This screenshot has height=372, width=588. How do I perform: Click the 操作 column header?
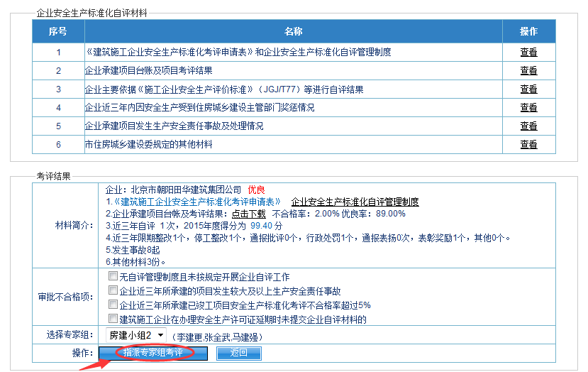[x=528, y=31]
